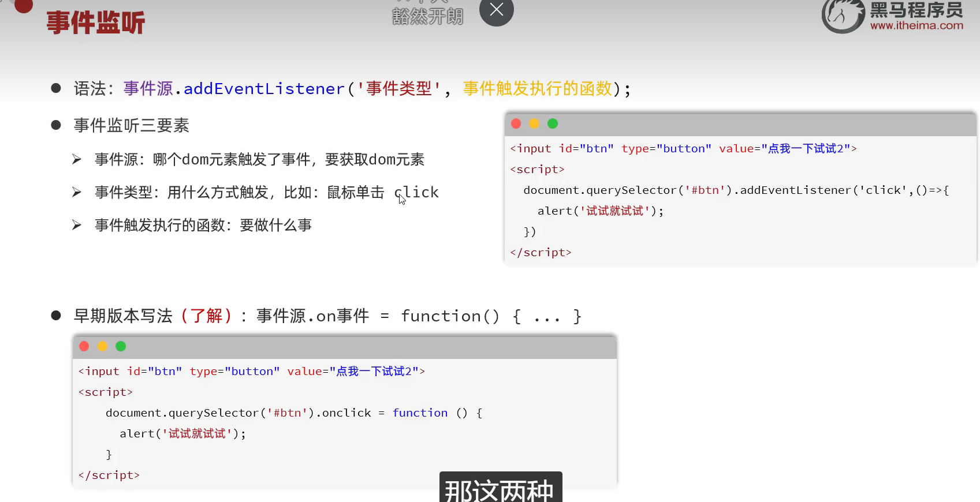Click the blue function keyword in lower code

[420, 413]
